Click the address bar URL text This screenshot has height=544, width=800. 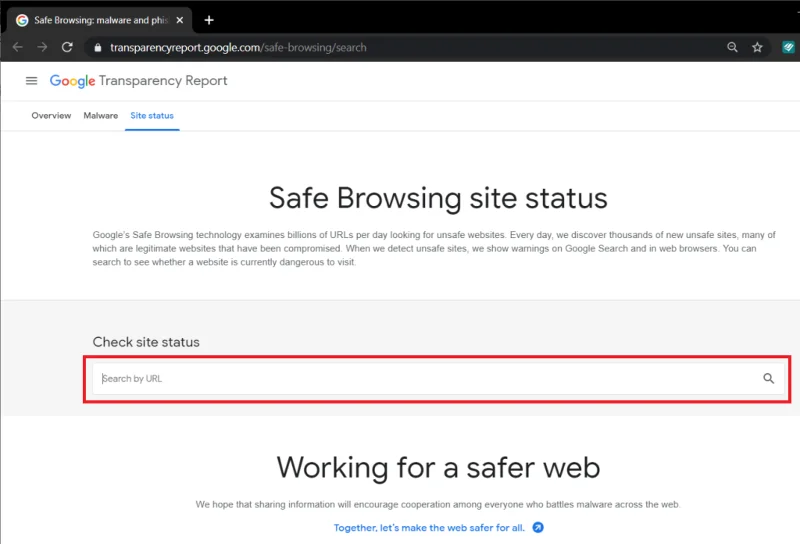pyautogui.click(x=238, y=47)
